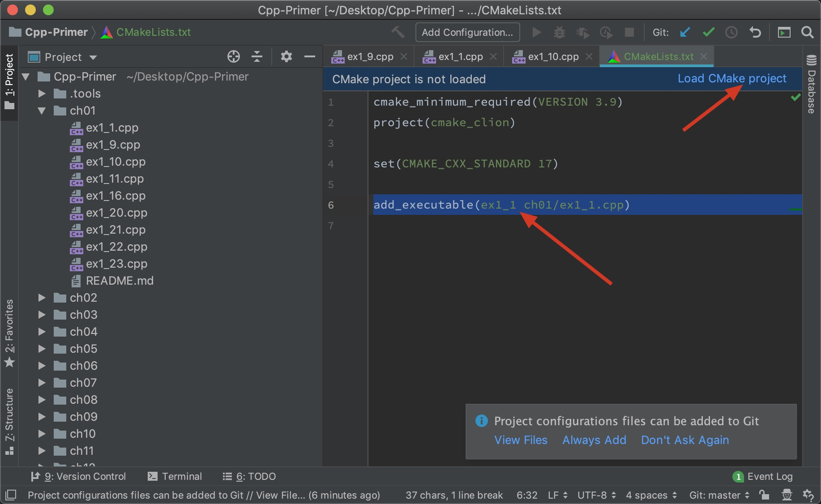Click the green inspection checkmark in editor
821x504 pixels.
[795, 97]
